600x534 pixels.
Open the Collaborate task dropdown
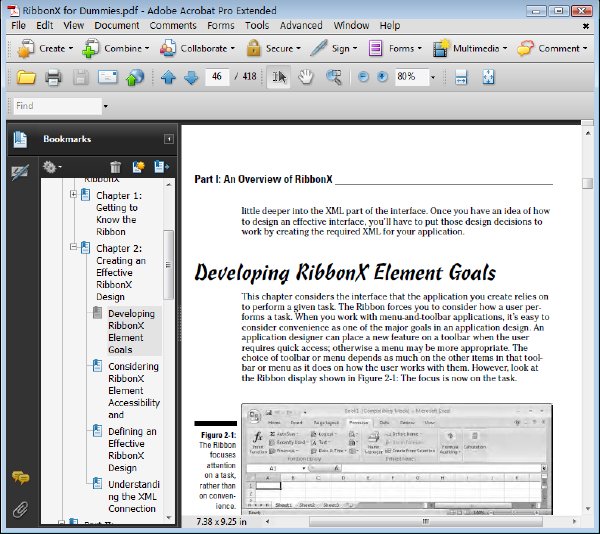click(197, 49)
